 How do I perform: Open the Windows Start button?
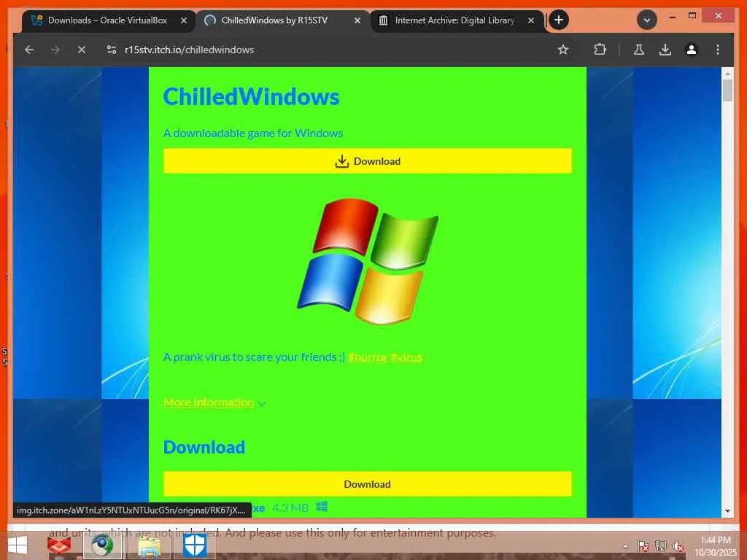pyautogui.click(x=18, y=545)
